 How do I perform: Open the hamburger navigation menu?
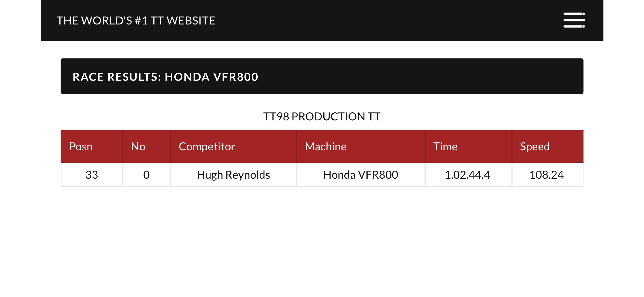pyautogui.click(x=574, y=20)
